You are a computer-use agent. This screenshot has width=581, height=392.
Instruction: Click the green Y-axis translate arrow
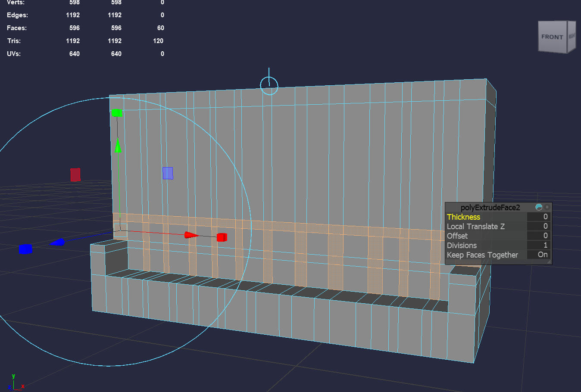coord(118,146)
